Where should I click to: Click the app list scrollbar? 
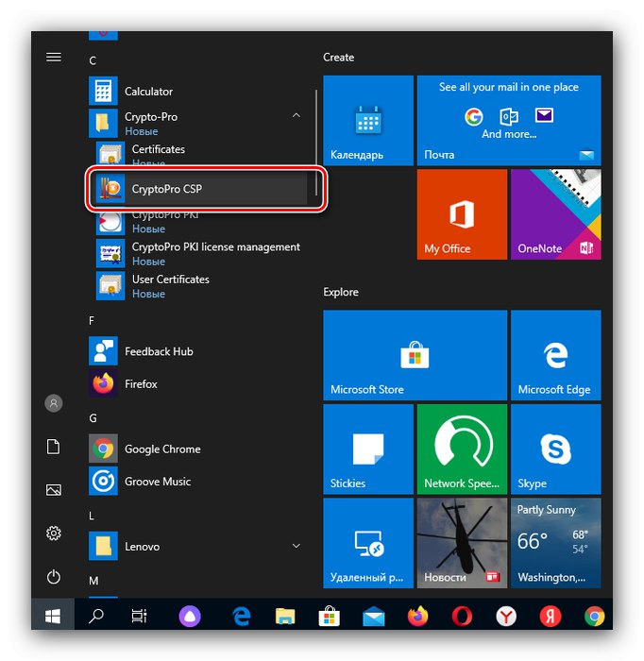(315, 143)
